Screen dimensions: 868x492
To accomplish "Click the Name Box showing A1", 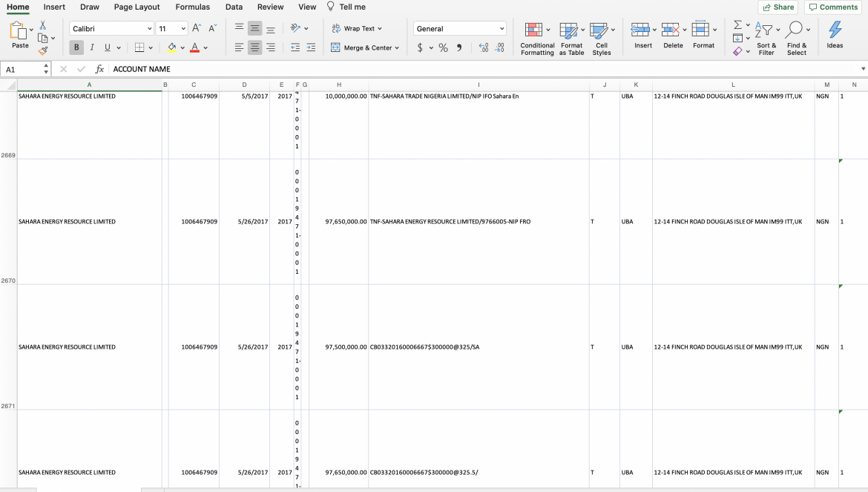I will coord(21,69).
